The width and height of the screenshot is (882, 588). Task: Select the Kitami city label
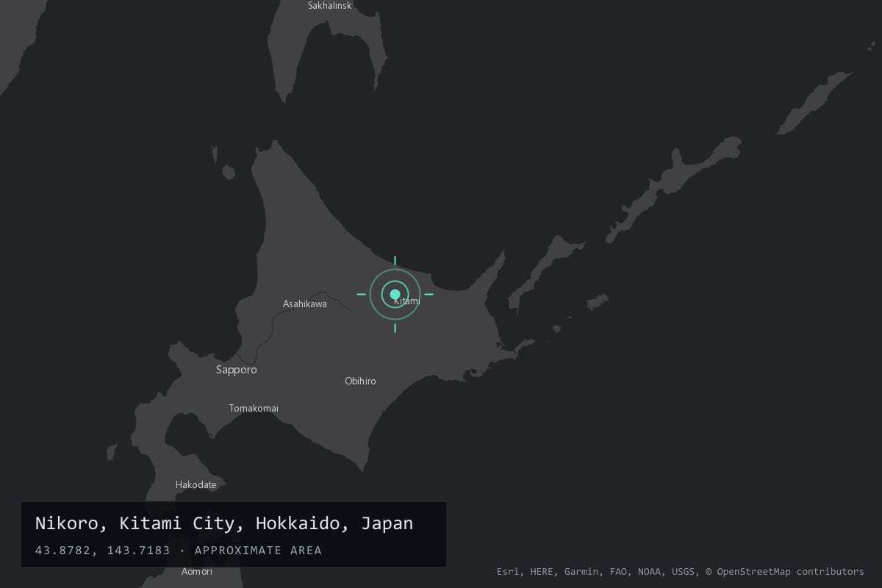tap(407, 301)
